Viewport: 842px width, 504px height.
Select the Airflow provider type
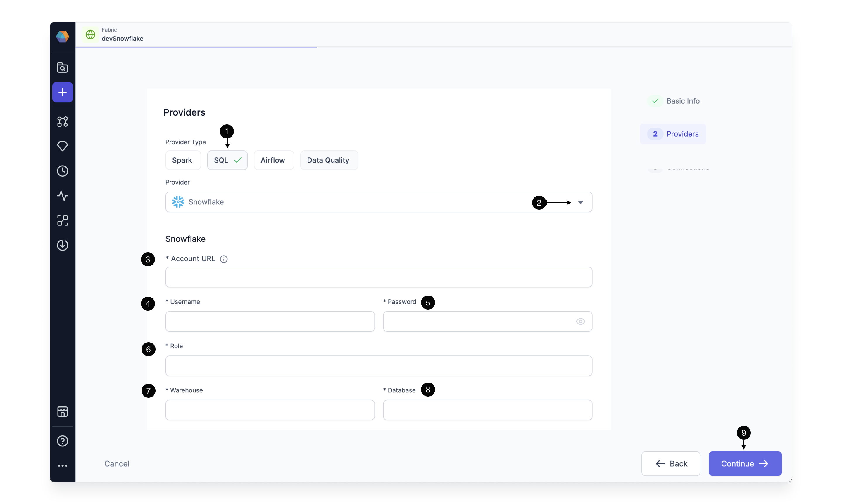[x=273, y=160]
